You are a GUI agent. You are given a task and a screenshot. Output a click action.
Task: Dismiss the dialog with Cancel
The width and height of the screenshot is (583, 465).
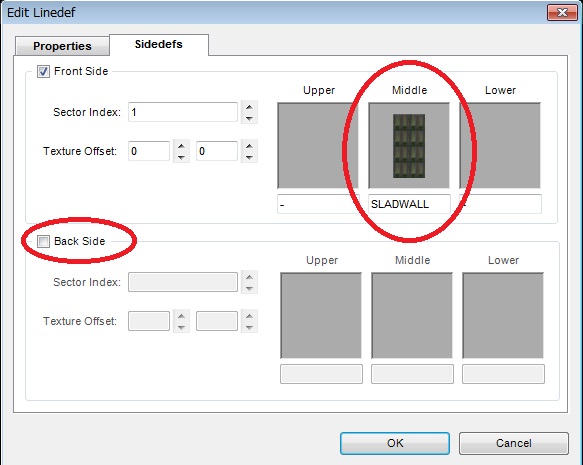pyautogui.click(x=513, y=443)
